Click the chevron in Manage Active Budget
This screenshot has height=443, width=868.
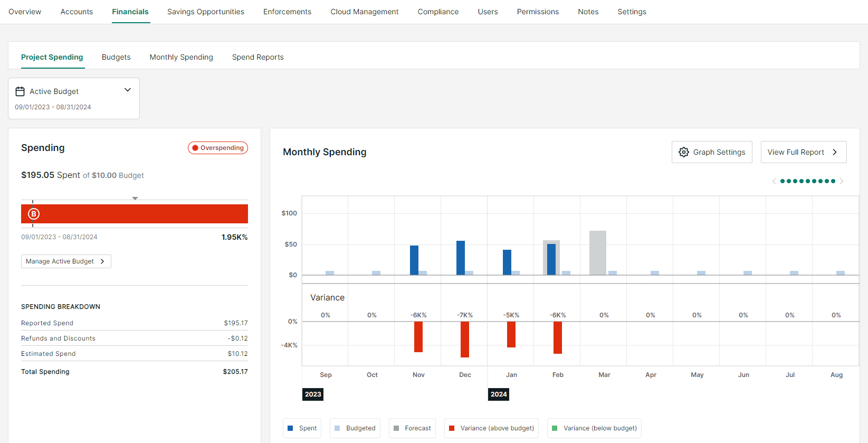pyautogui.click(x=102, y=261)
